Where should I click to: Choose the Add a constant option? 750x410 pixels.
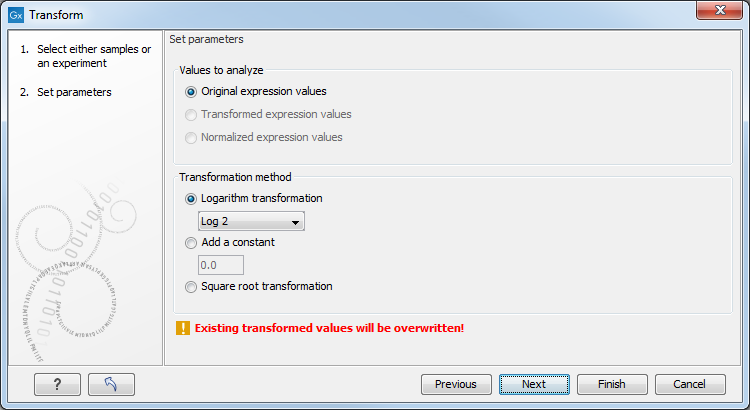coord(192,242)
